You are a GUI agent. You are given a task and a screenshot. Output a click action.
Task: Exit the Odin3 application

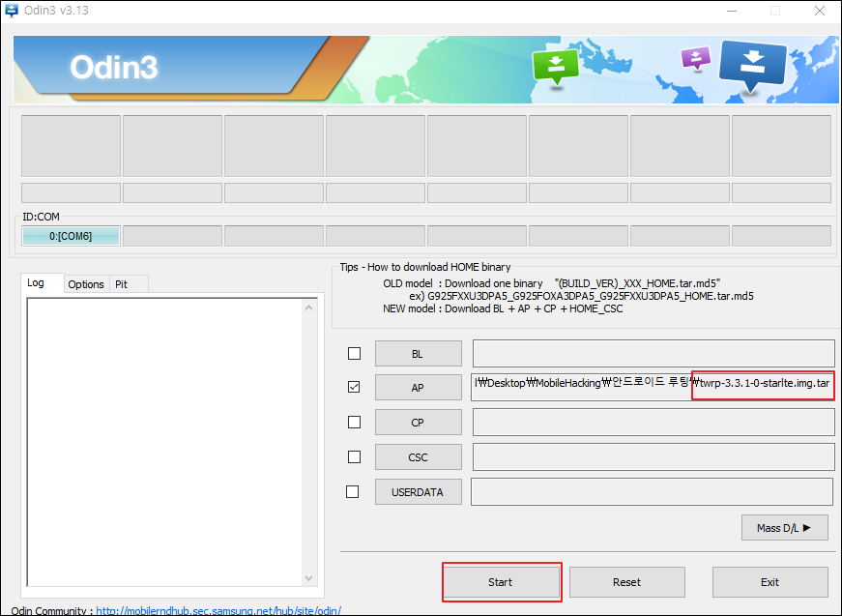770,582
